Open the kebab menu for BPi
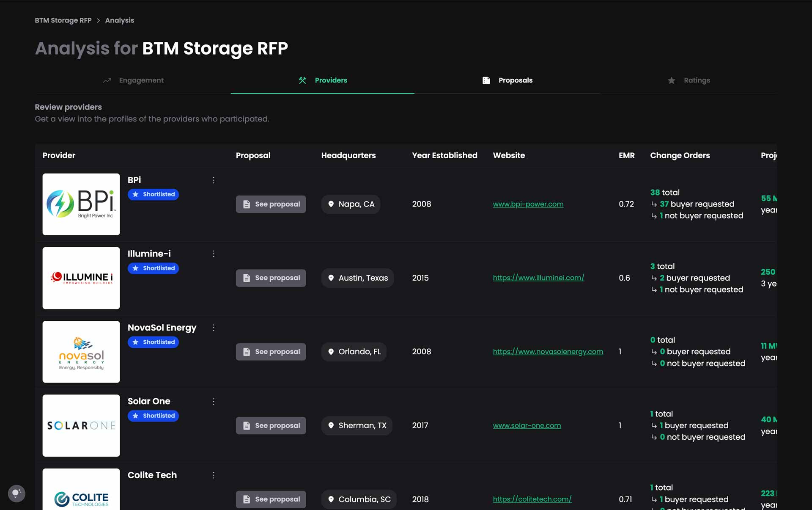The image size is (812, 510). point(214,180)
